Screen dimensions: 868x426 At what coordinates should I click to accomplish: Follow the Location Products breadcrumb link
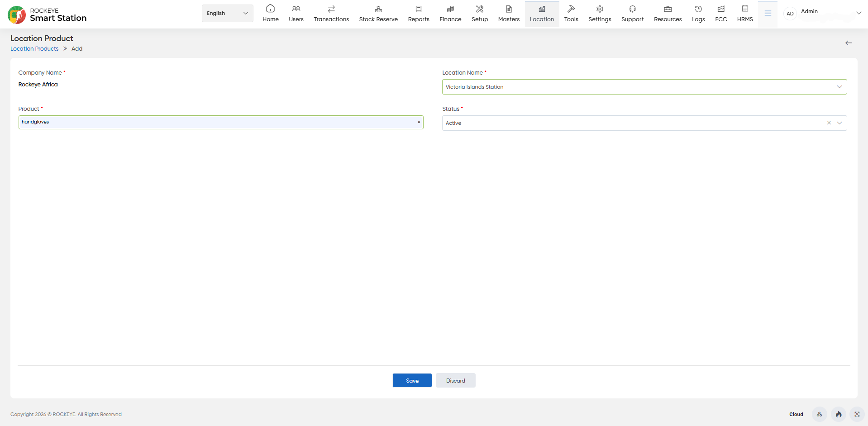click(x=34, y=49)
